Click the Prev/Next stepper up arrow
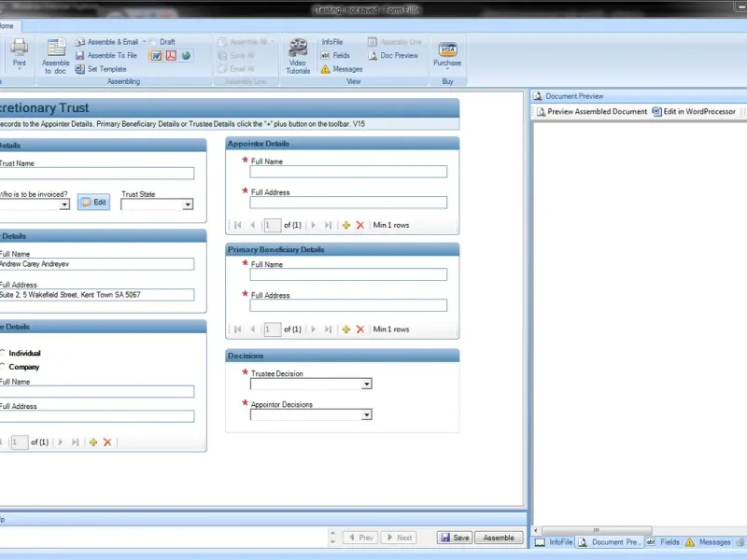The image size is (747, 560). click(332, 534)
